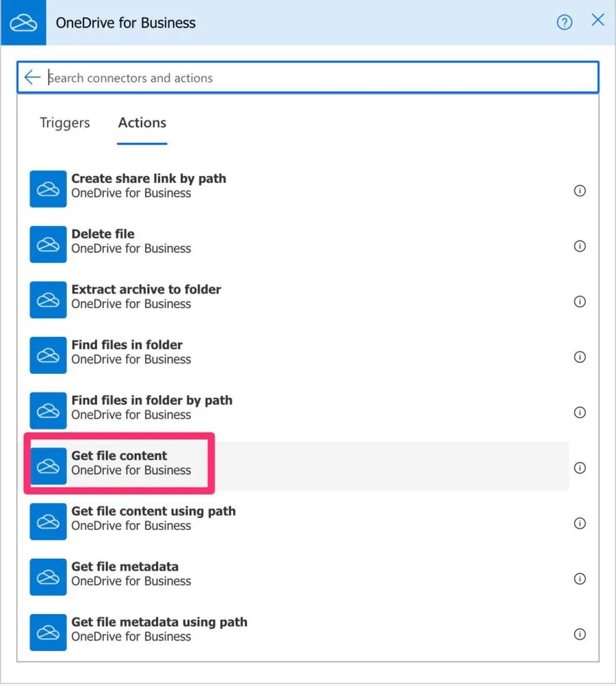This screenshot has width=616, height=686.
Task: Select the Actions tab
Action: 142,123
